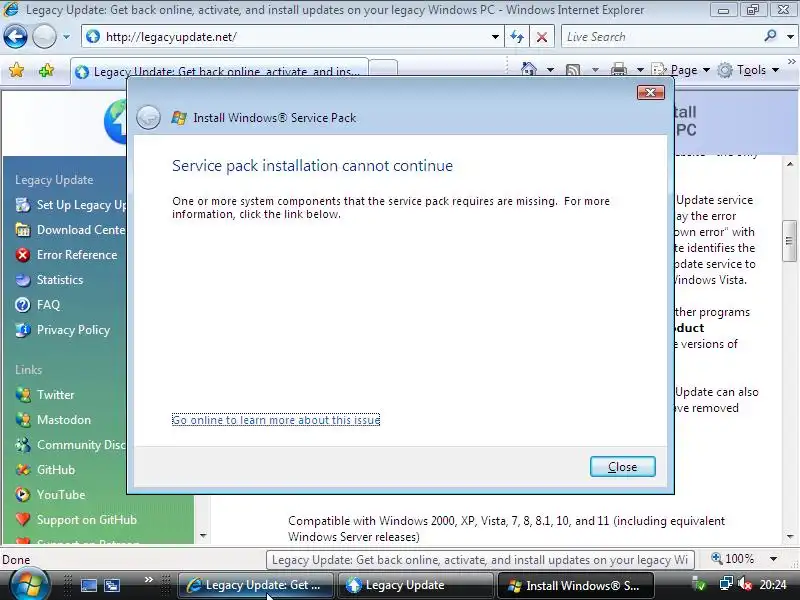Click sidebar scroll down arrow

click(x=203, y=536)
